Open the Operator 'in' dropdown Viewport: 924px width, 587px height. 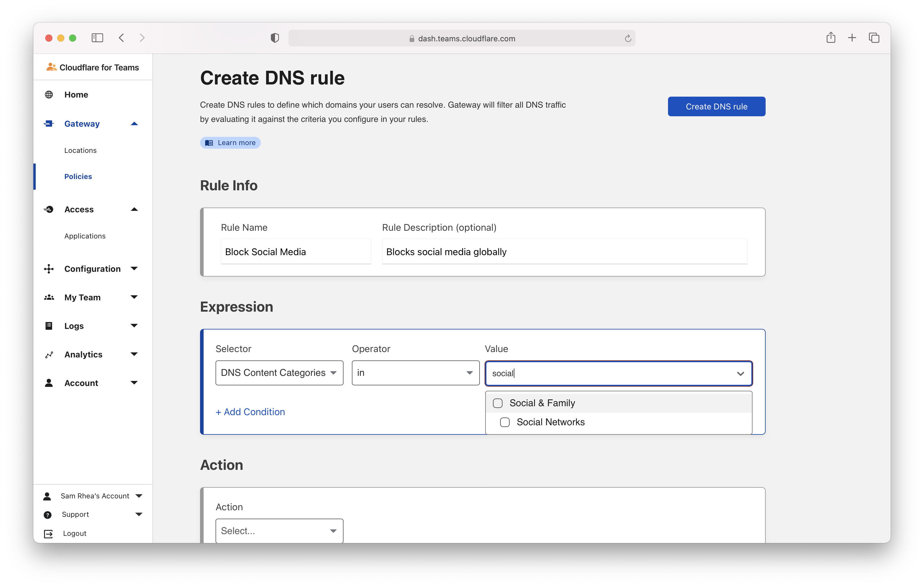coord(415,373)
